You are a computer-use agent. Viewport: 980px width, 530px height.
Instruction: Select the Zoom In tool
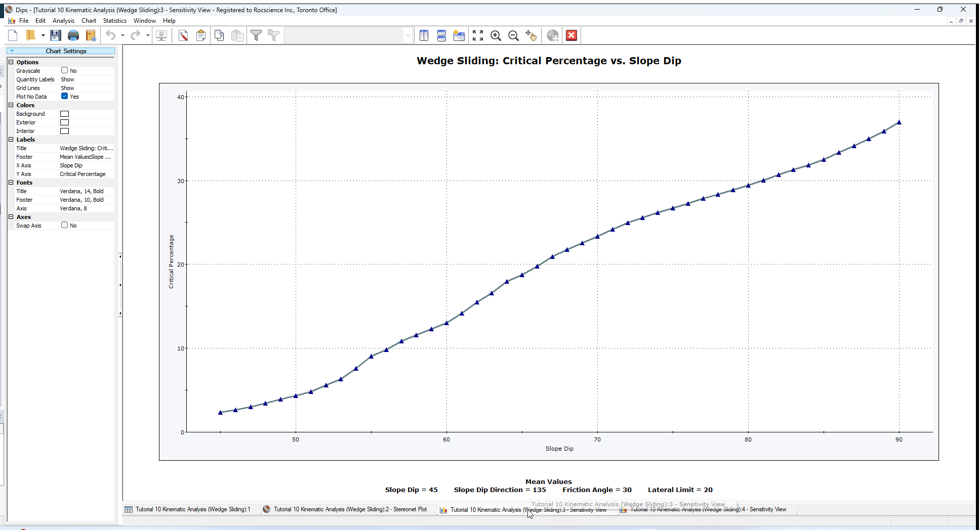496,35
